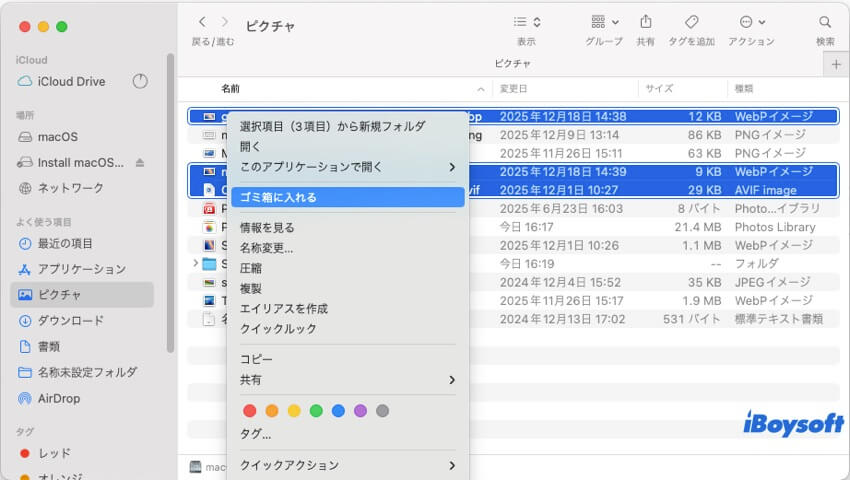Sort by the サイズ column header
The width and height of the screenshot is (850, 480).
(659, 88)
